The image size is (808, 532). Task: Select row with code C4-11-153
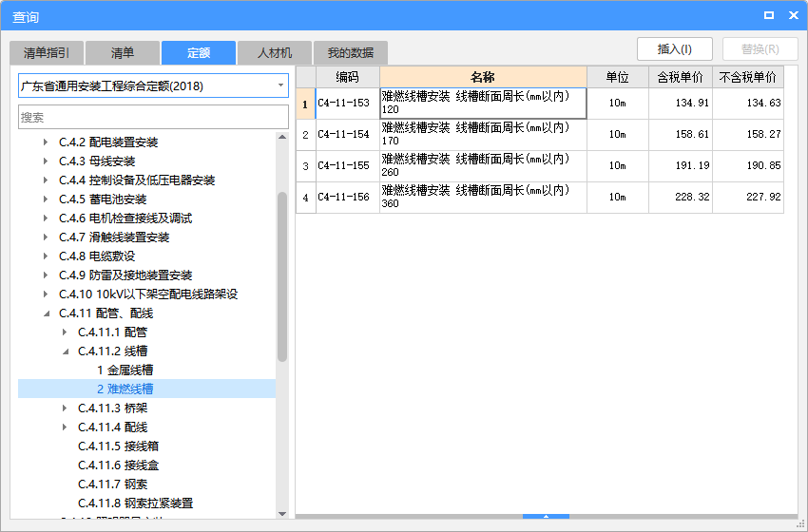pyautogui.click(x=347, y=103)
